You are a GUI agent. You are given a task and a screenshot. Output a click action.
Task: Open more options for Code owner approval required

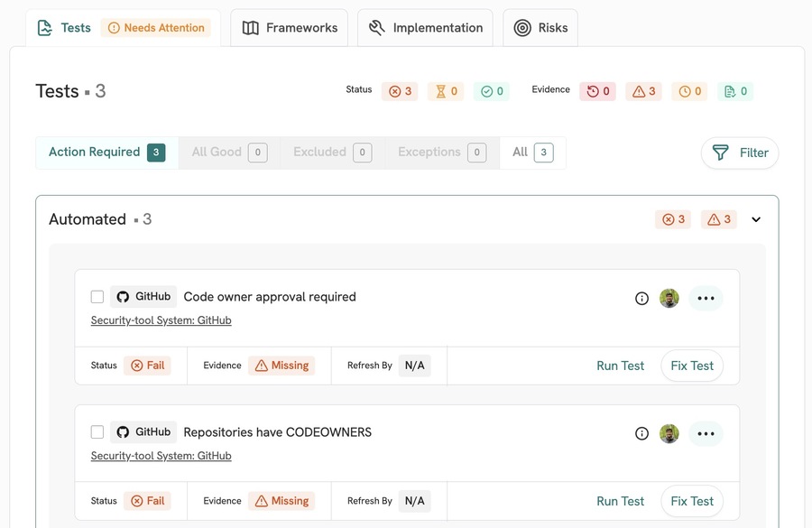click(x=706, y=299)
